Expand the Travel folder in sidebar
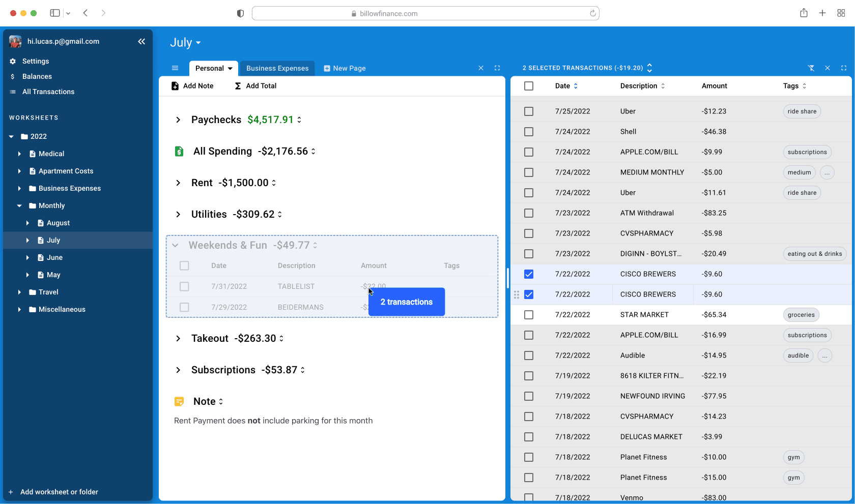 pyautogui.click(x=19, y=292)
